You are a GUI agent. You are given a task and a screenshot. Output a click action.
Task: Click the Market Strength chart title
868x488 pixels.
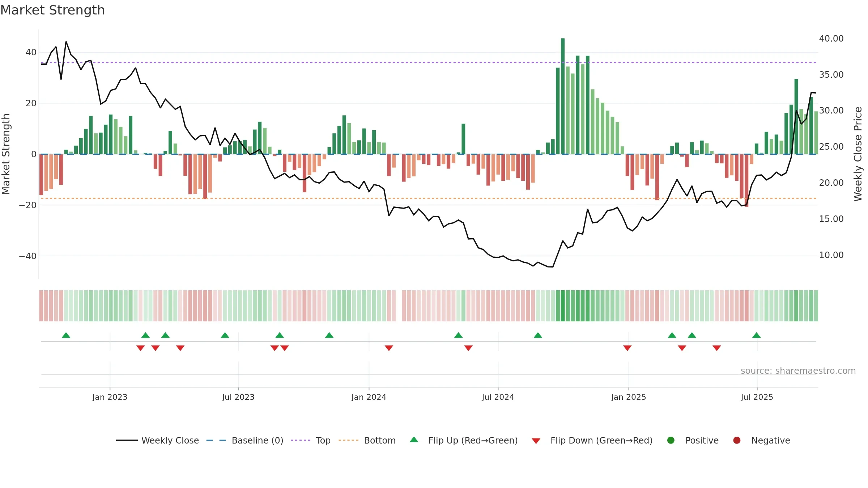pyautogui.click(x=52, y=10)
